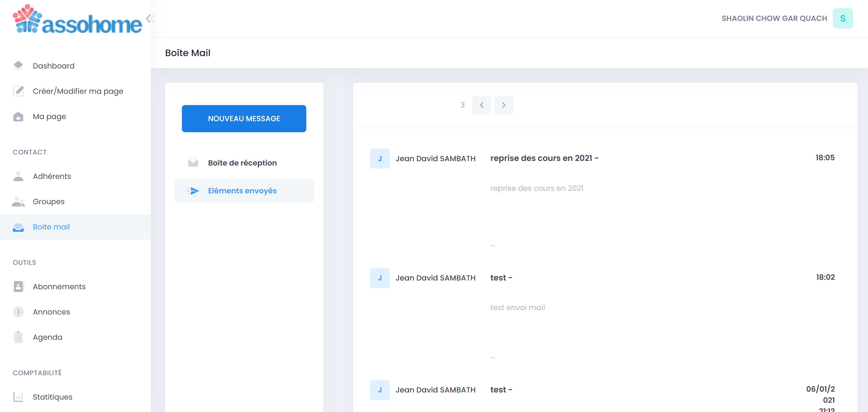Image resolution: width=868 pixels, height=412 pixels.
Task: Click the Abonnements badge icon
Action: pyautogui.click(x=18, y=286)
